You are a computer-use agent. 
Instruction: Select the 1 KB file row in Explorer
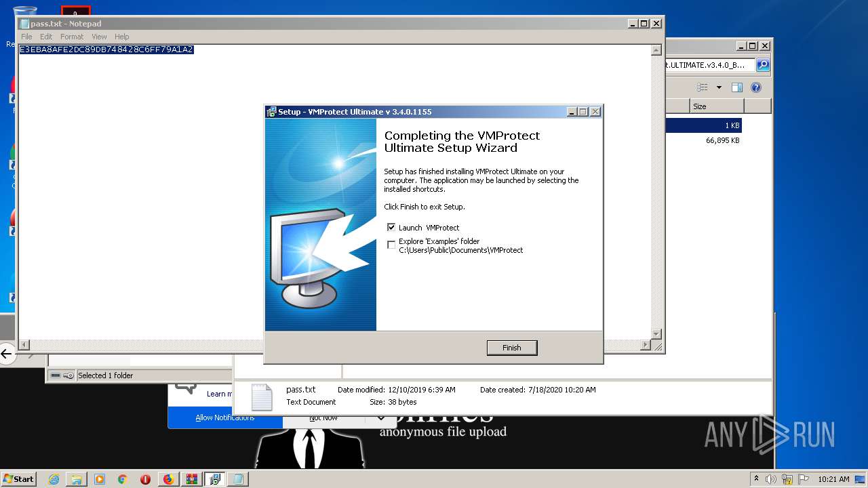pyautogui.click(x=703, y=125)
